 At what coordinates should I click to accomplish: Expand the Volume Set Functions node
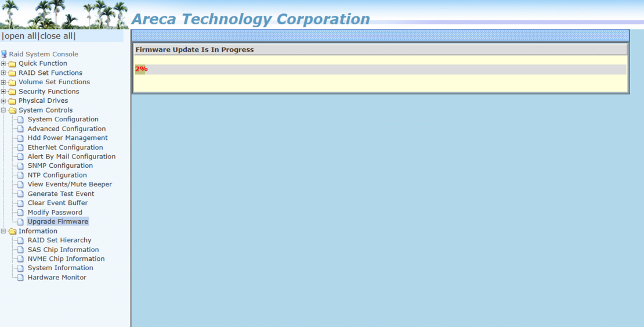tap(3, 82)
